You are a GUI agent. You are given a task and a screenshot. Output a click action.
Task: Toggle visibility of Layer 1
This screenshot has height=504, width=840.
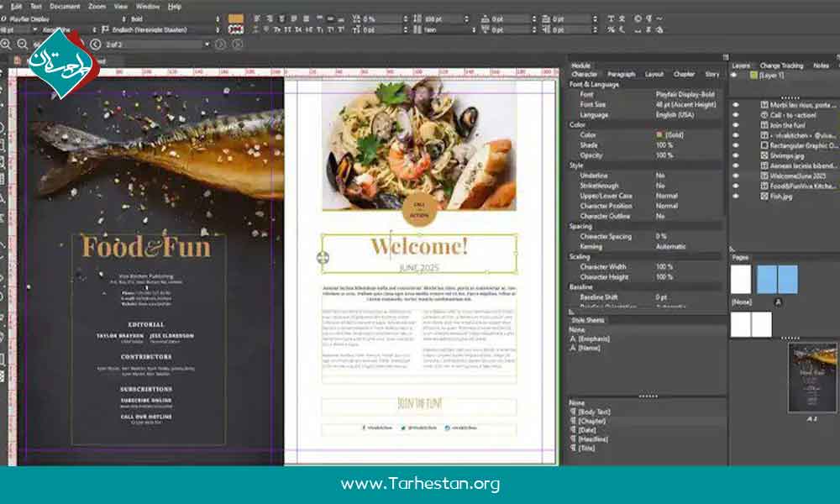coord(735,76)
